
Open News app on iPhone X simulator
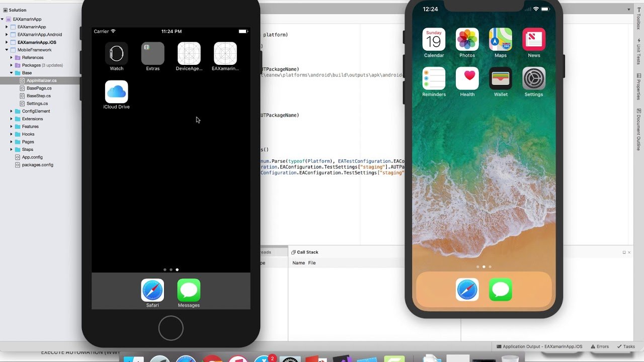(534, 39)
